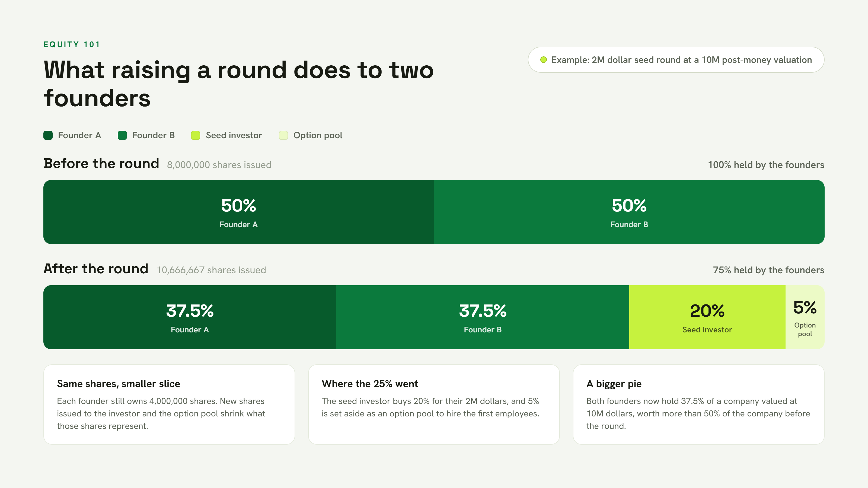Select the 20% Seed investor segment
The height and width of the screenshot is (488, 868).
pos(707,317)
